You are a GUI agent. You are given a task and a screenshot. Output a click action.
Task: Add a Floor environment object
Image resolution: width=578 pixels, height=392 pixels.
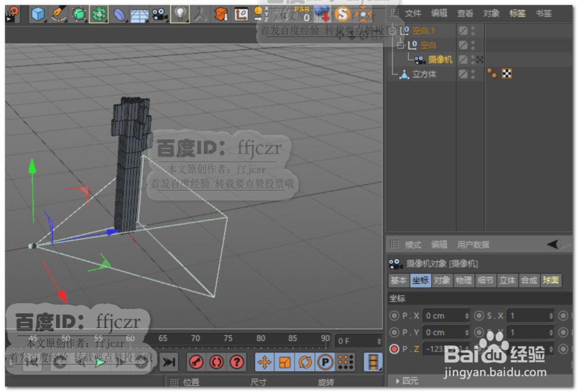[x=140, y=15]
